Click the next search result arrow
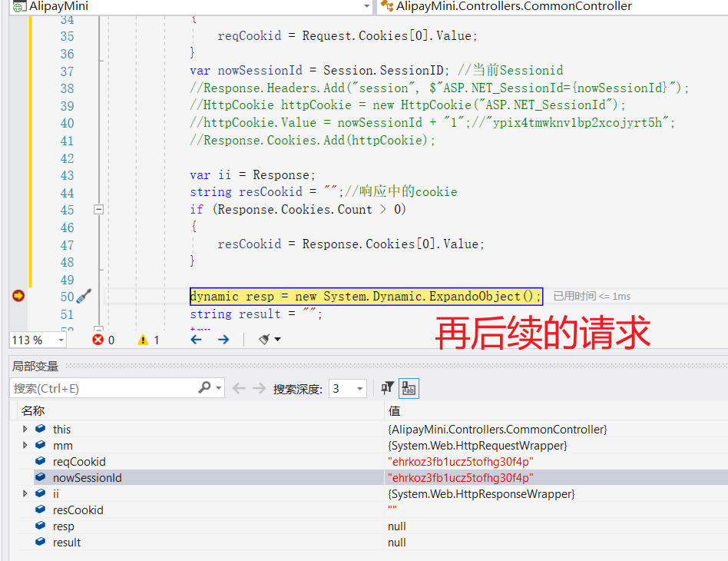This screenshot has width=728, height=561. click(259, 387)
